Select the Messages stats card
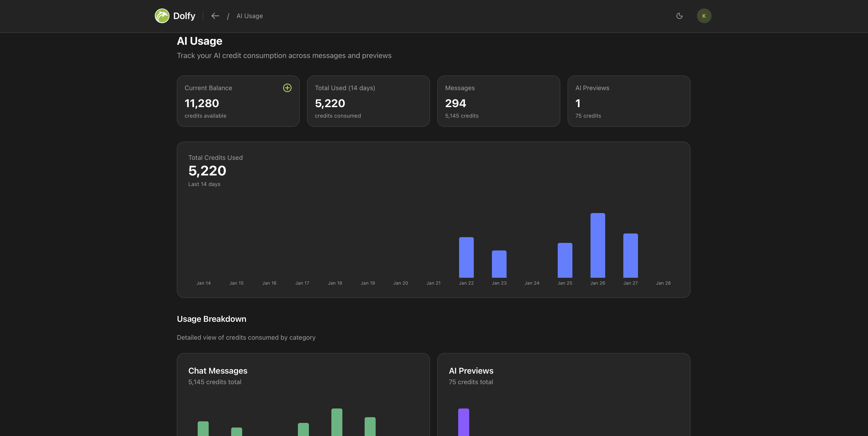The height and width of the screenshot is (436, 868). coord(498,101)
